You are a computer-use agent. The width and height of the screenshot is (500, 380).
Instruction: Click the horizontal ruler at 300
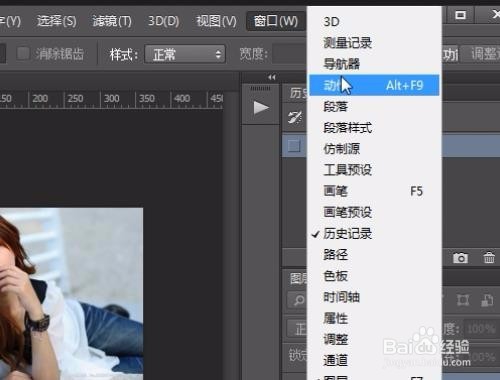112,99
